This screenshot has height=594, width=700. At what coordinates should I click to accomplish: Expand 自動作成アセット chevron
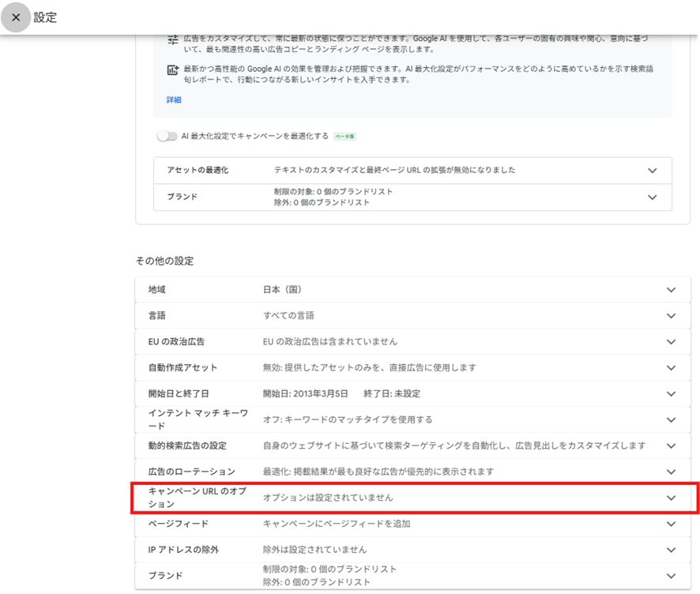coord(671,368)
